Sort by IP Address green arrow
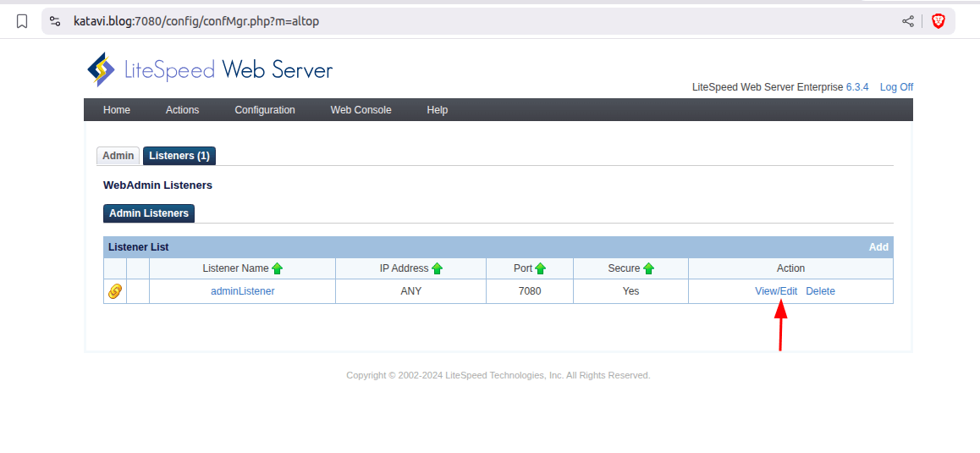Image resolution: width=980 pixels, height=453 pixels. tap(437, 268)
